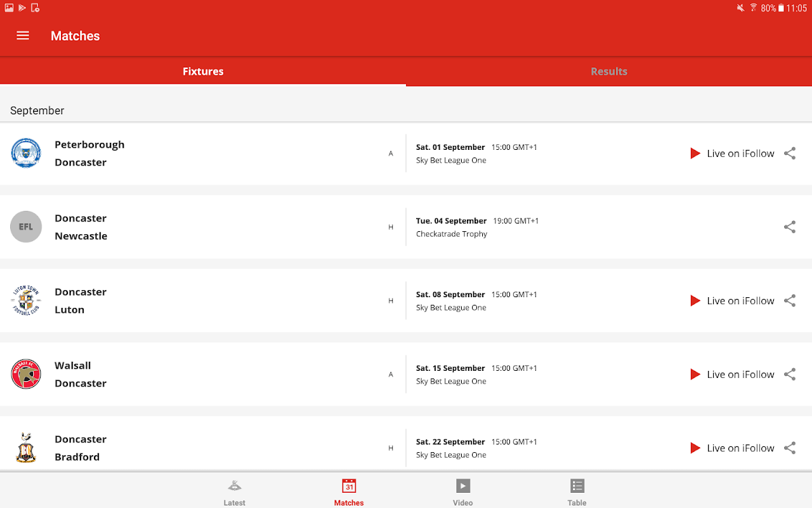Tap the battery status icon

(x=781, y=8)
